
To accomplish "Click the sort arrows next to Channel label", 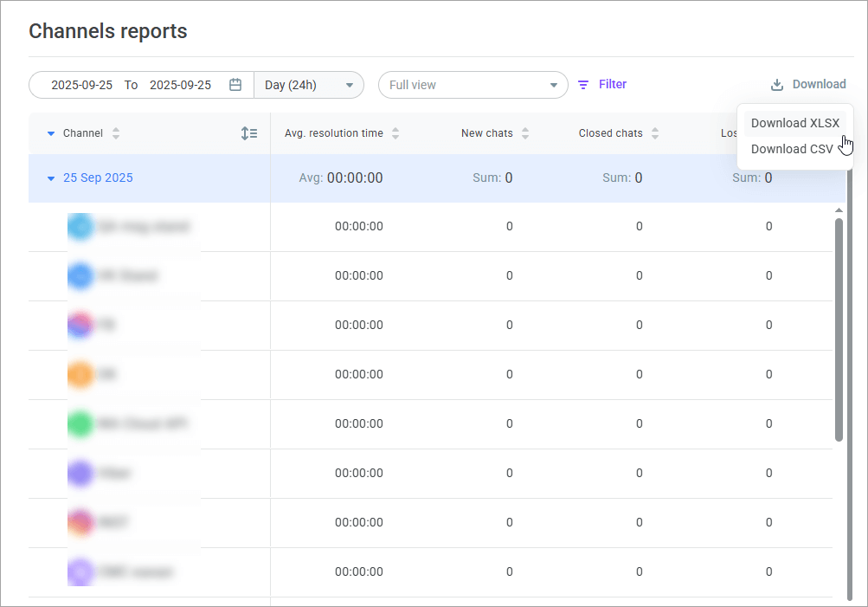I will coord(114,133).
